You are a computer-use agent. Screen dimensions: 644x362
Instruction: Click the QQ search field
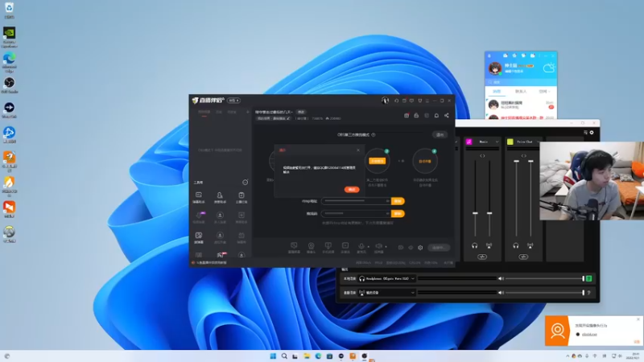521,82
